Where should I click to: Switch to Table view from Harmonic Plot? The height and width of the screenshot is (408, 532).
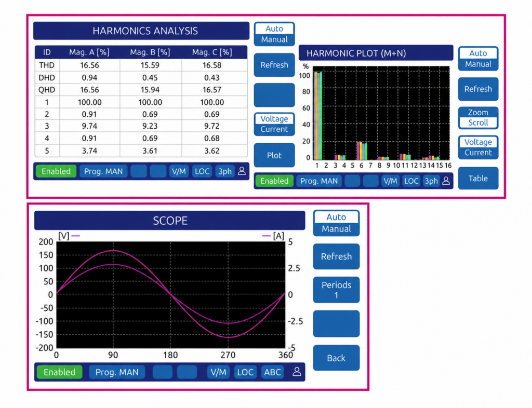pyautogui.click(x=478, y=178)
